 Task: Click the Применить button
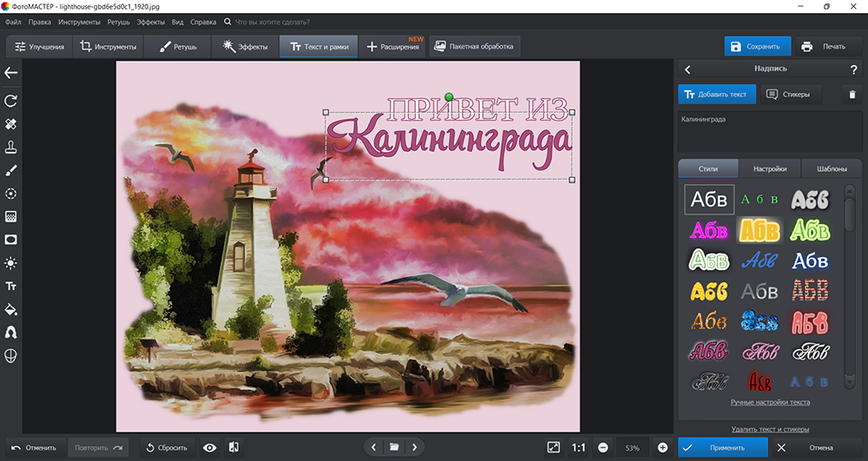point(723,447)
